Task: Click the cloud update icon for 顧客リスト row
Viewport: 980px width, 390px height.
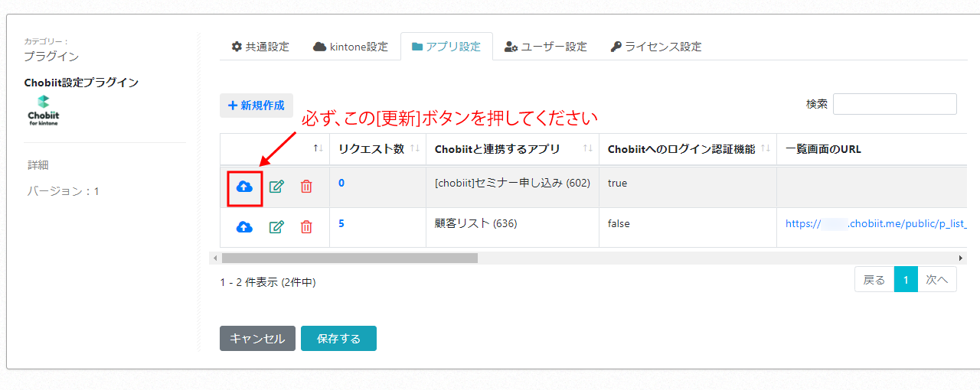Action: [244, 226]
